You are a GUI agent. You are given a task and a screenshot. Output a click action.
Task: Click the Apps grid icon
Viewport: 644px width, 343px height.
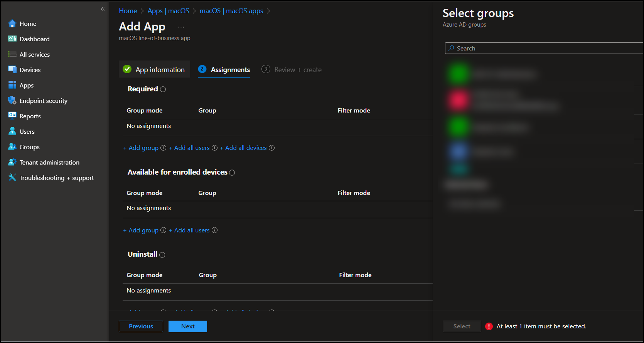click(x=12, y=85)
